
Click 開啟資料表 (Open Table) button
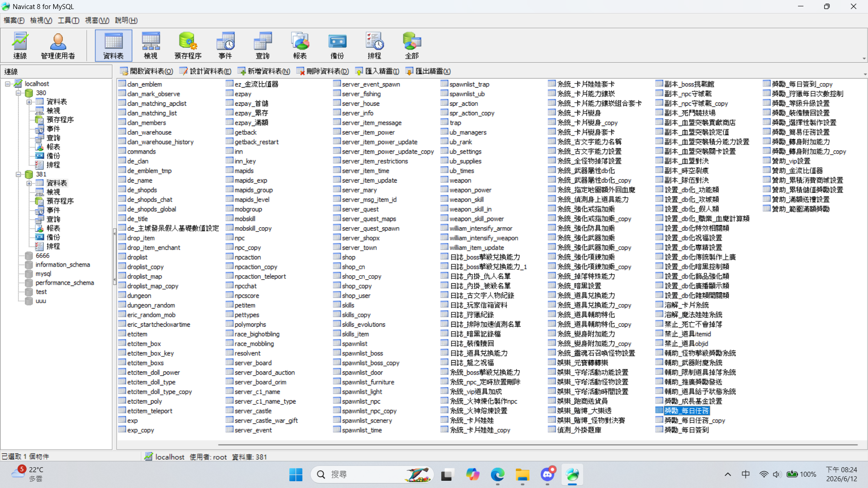point(146,71)
